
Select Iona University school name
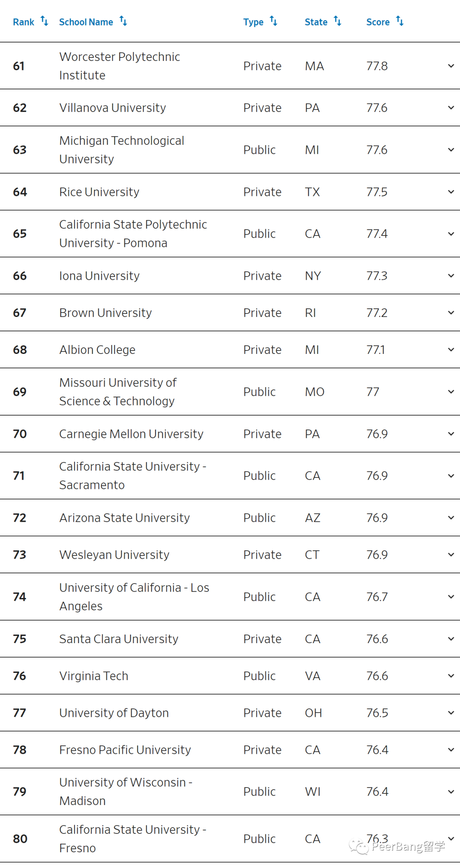tap(99, 276)
